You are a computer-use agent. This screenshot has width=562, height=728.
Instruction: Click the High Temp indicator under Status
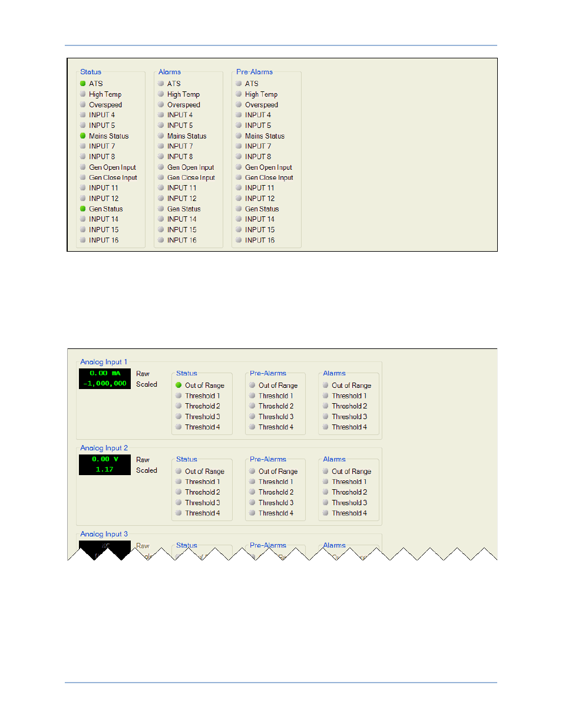point(83,94)
